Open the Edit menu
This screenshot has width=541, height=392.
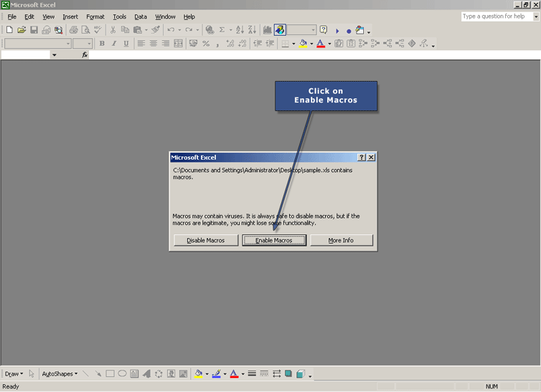click(x=29, y=16)
